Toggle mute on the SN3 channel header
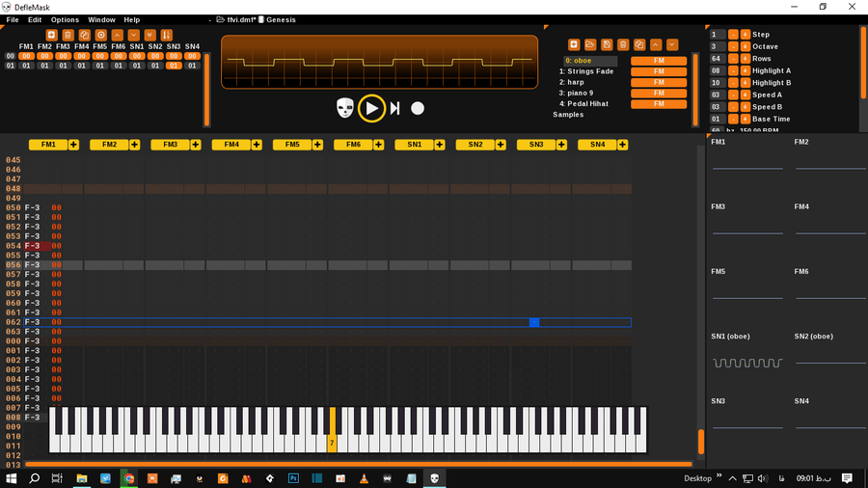 (536, 145)
